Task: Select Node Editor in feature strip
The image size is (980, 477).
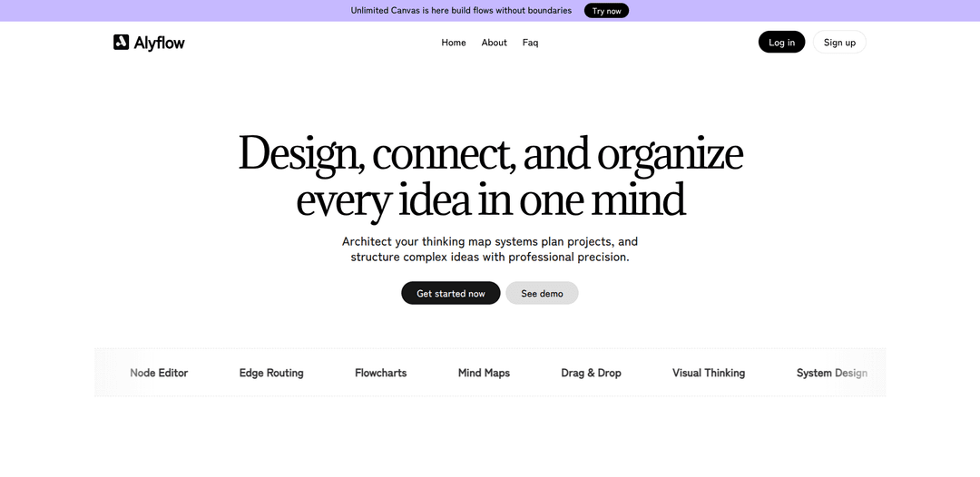Action: click(159, 373)
